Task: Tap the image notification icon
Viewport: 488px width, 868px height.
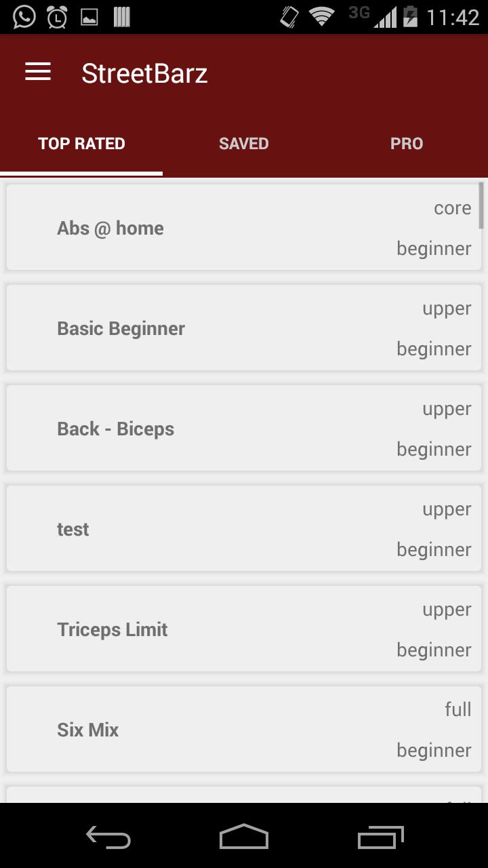Action: pos(89,17)
